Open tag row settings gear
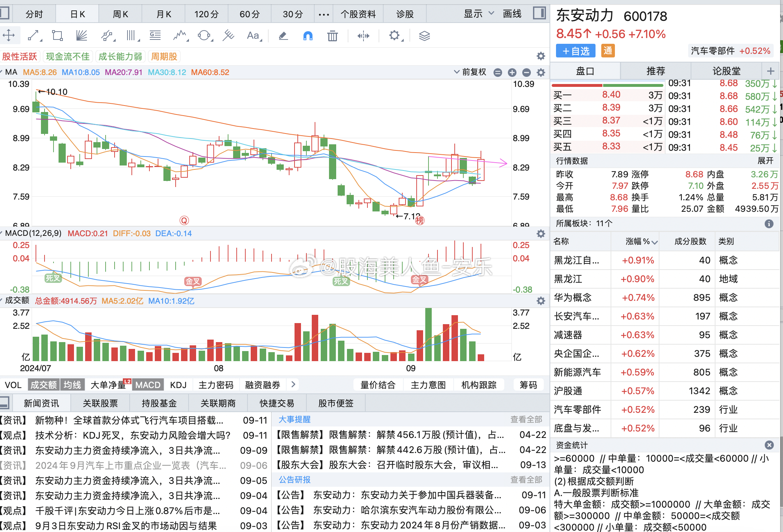 tap(541, 56)
